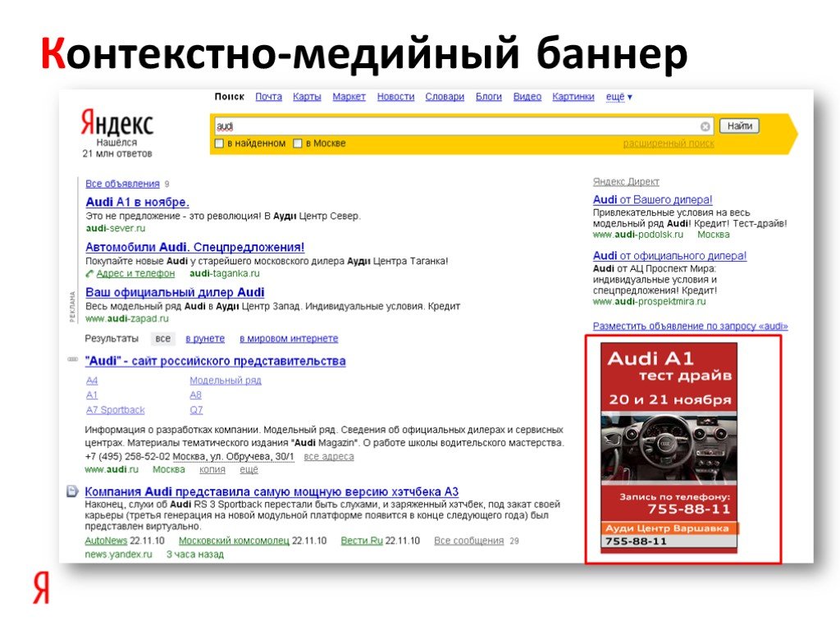Open the 'расширенный поиск' link
The width and height of the screenshot is (840, 630).
pos(669,144)
